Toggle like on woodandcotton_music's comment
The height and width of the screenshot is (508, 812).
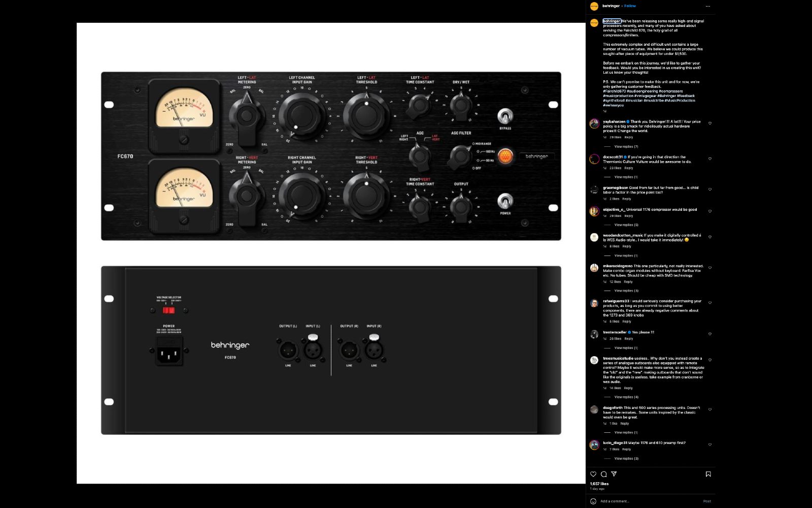point(709,237)
